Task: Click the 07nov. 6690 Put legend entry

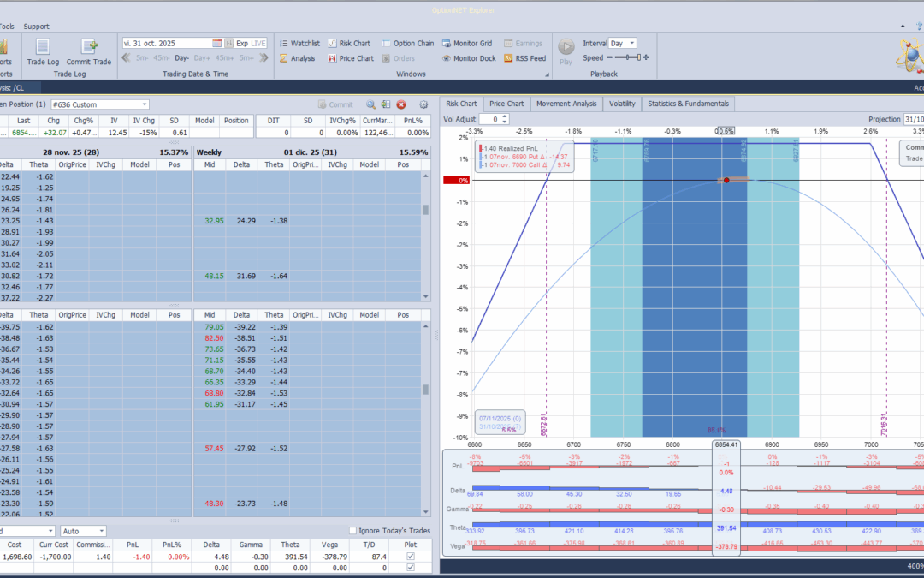Action: [524, 157]
